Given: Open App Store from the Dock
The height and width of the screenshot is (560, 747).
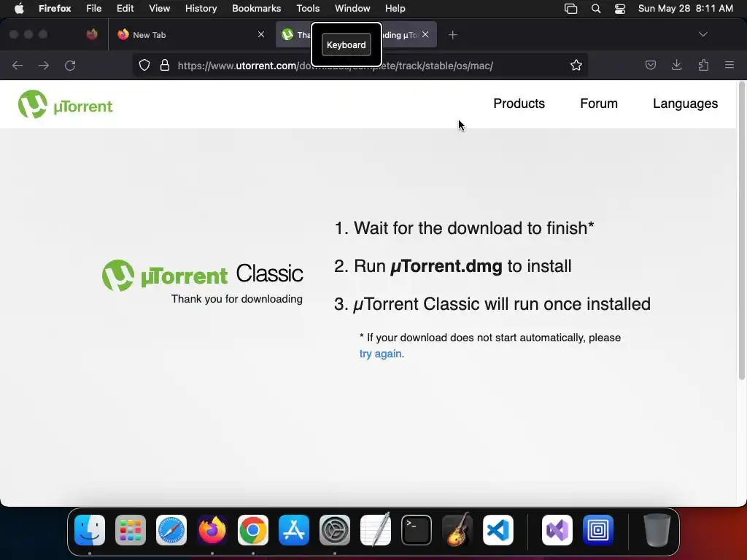Looking at the screenshot, I should pyautogui.click(x=294, y=530).
